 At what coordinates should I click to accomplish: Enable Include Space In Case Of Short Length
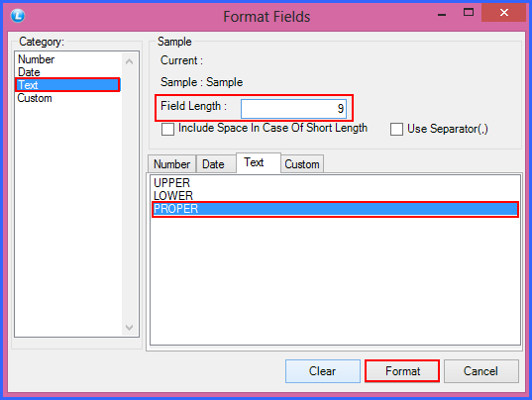coord(167,129)
